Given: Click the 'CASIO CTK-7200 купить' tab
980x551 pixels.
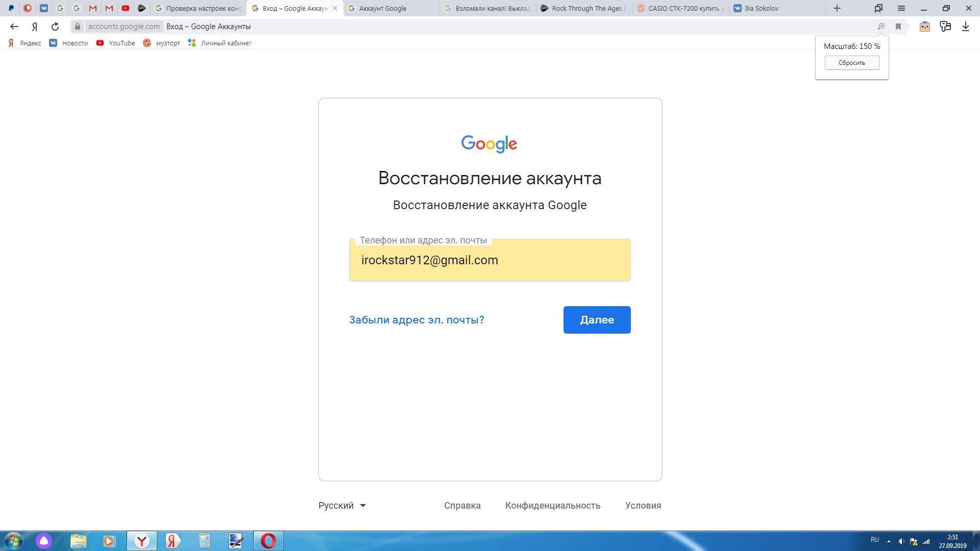Looking at the screenshot, I should (x=680, y=8).
